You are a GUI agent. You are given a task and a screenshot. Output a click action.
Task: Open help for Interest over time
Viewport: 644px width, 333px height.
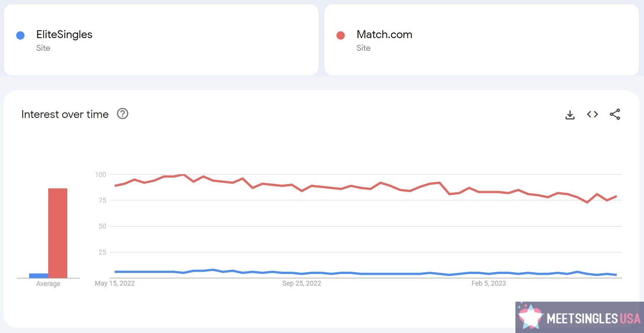pyautogui.click(x=123, y=113)
